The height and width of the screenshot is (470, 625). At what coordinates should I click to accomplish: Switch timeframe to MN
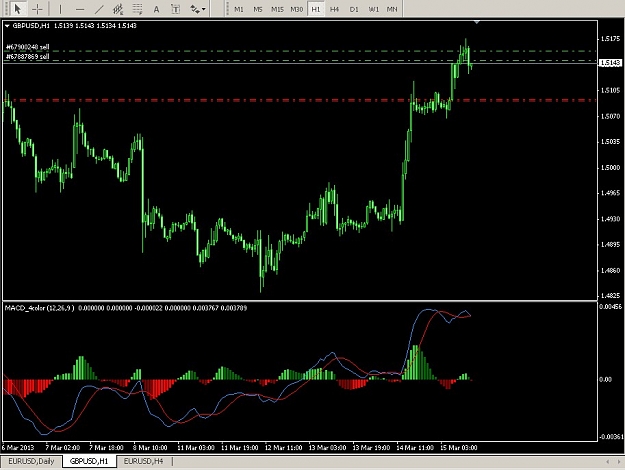[392, 9]
